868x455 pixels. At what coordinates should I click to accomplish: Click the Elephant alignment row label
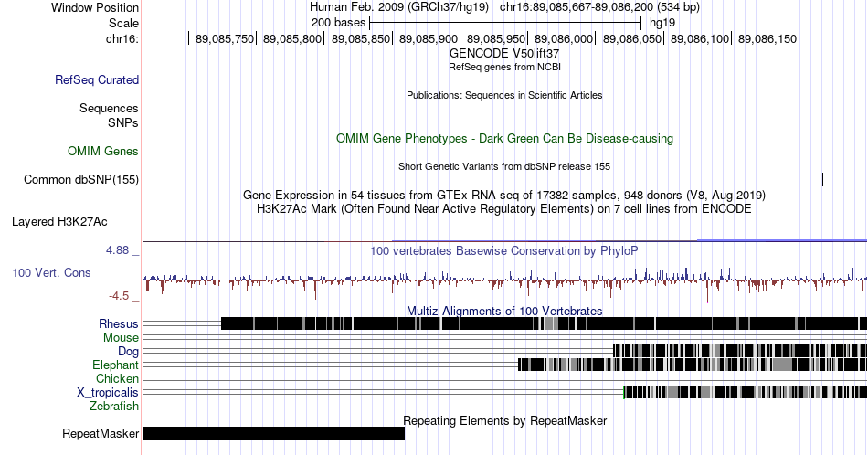[x=115, y=365]
